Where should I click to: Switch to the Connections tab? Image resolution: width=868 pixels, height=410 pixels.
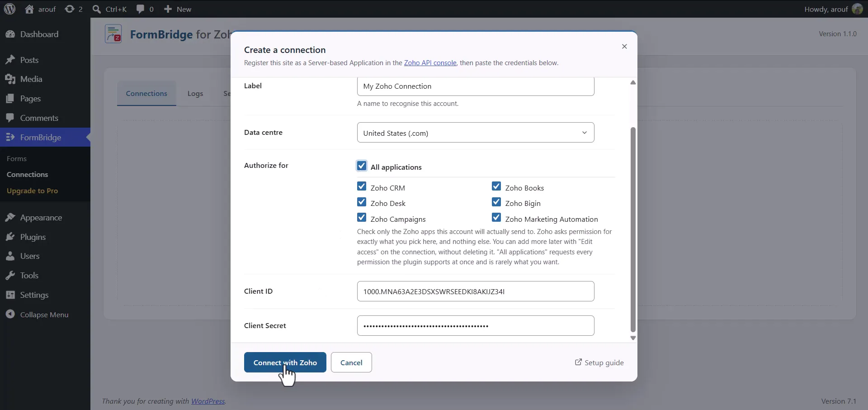(146, 94)
